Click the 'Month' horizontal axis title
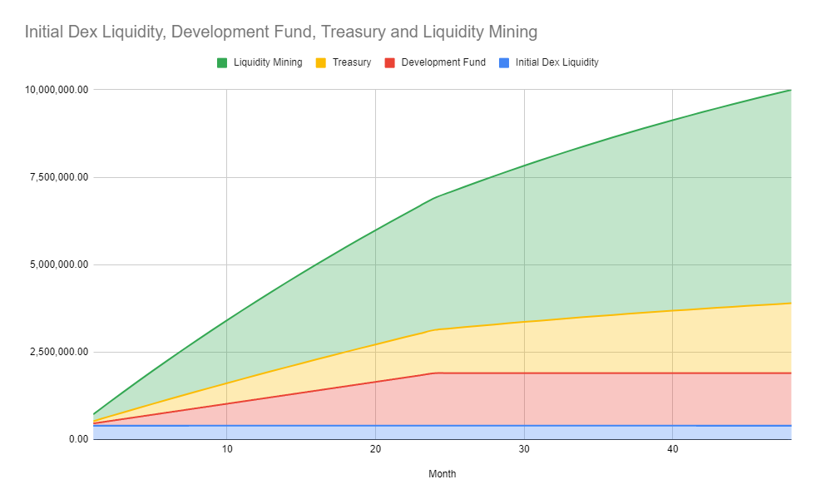Viewport: 816px width, 504px height. click(442, 474)
